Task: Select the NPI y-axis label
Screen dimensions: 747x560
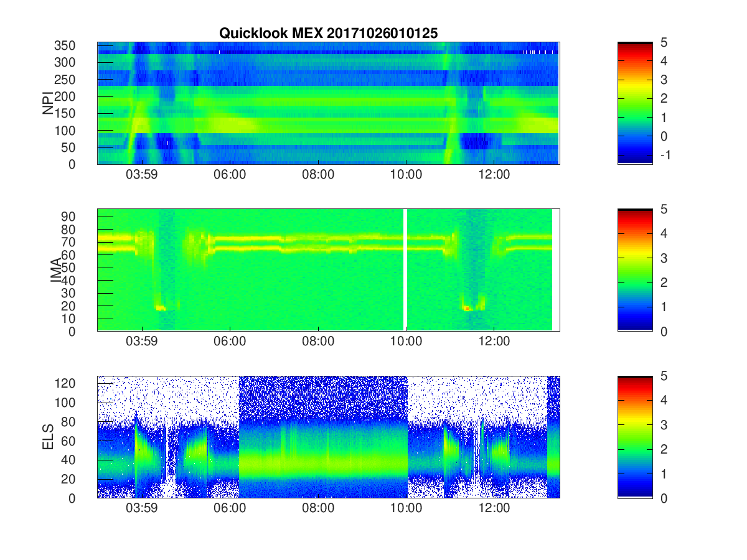Action: click(48, 104)
